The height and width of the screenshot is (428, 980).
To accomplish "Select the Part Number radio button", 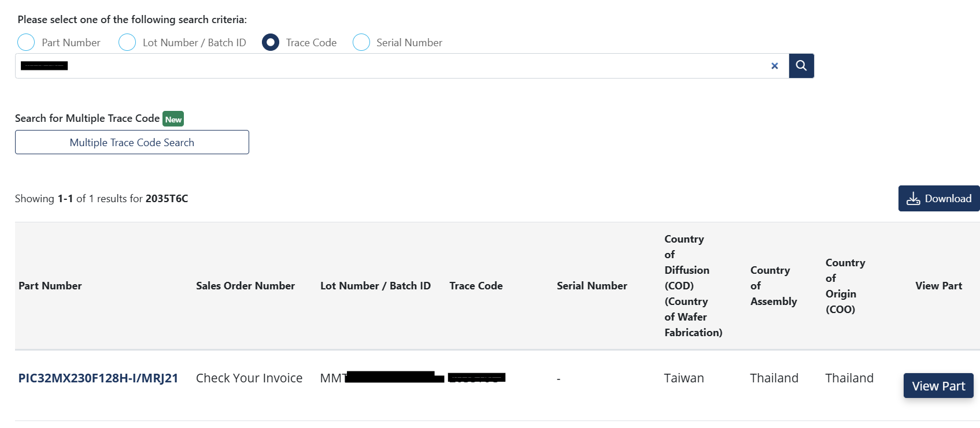I will (x=26, y=42).
